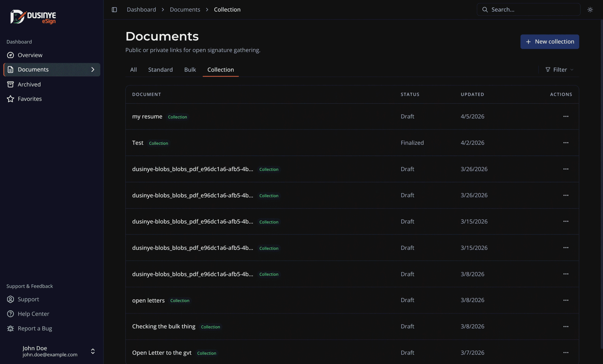Click the Report a Bug icon

10,328
